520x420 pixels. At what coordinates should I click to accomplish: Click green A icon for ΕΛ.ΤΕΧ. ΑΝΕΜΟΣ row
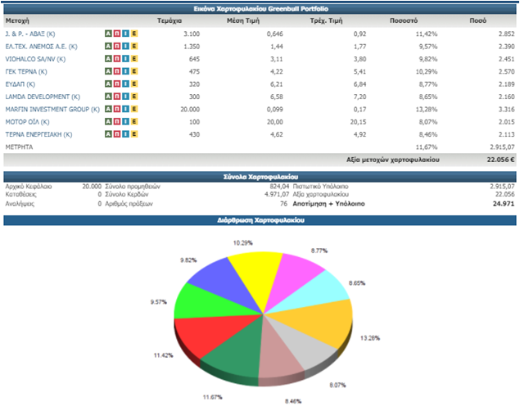[x=108, y=46]
